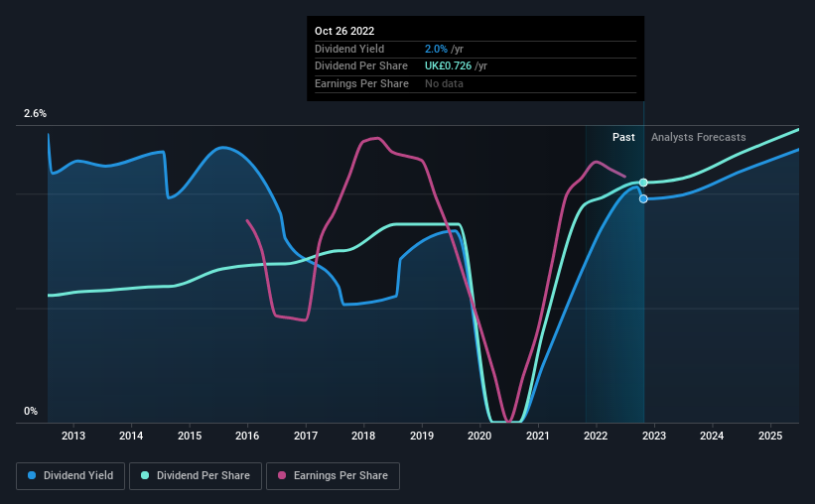Toggle the Dividend Per Share legend button
This screenshot has width=815, height=504.
196,476
